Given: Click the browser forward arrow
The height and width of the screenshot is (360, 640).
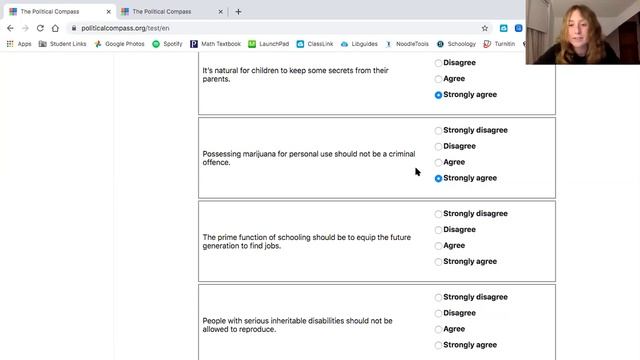Looking at the screenshot, I should (25, 28).
